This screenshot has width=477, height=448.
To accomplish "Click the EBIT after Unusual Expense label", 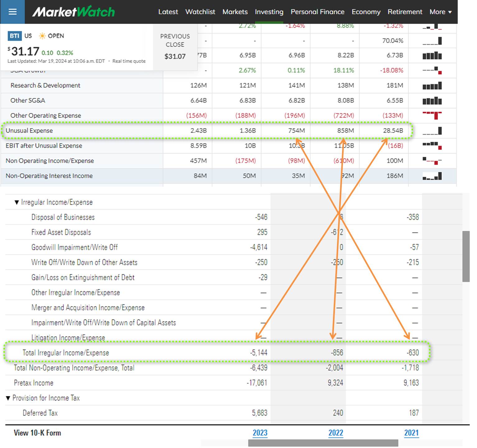I will point(44,146).
